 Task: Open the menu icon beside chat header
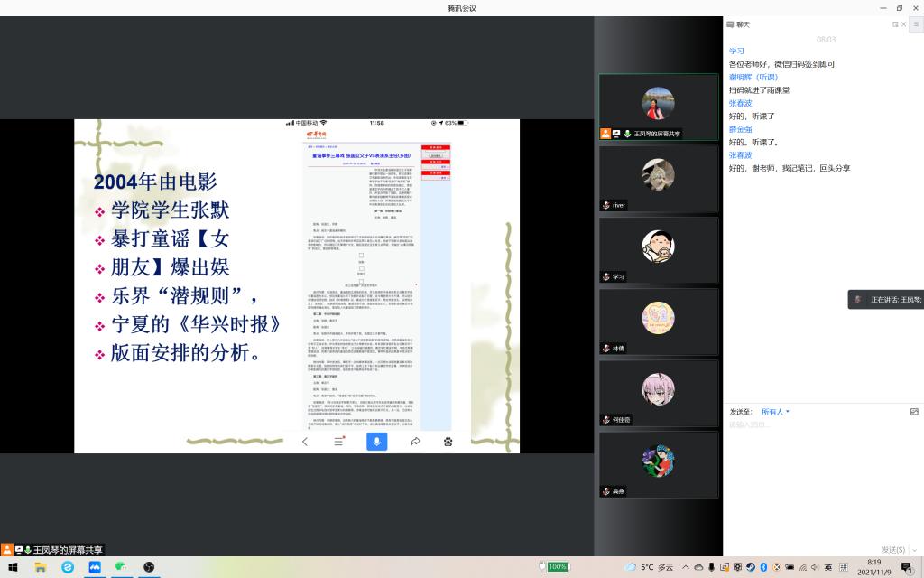tap(916, 25)
